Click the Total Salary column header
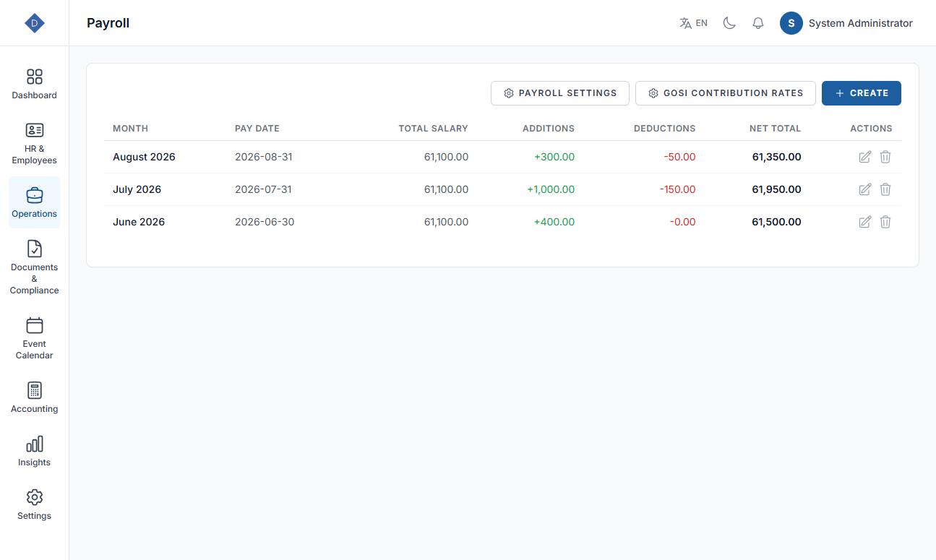Screen dimensions: 936x560 (434, 129)
